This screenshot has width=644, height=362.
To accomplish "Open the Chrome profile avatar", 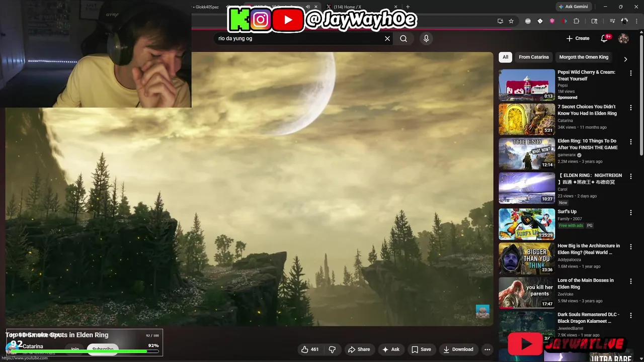I will (x=624, y=21).
